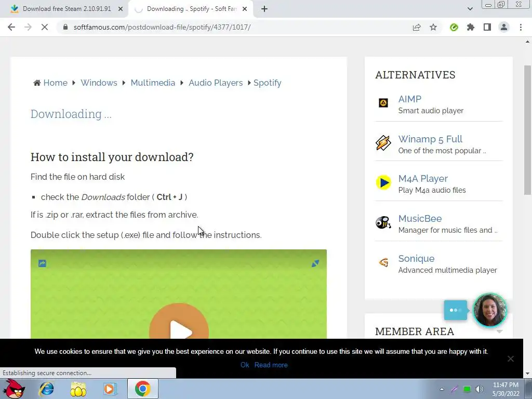Bookmark this page with the star

coord(433,27)
